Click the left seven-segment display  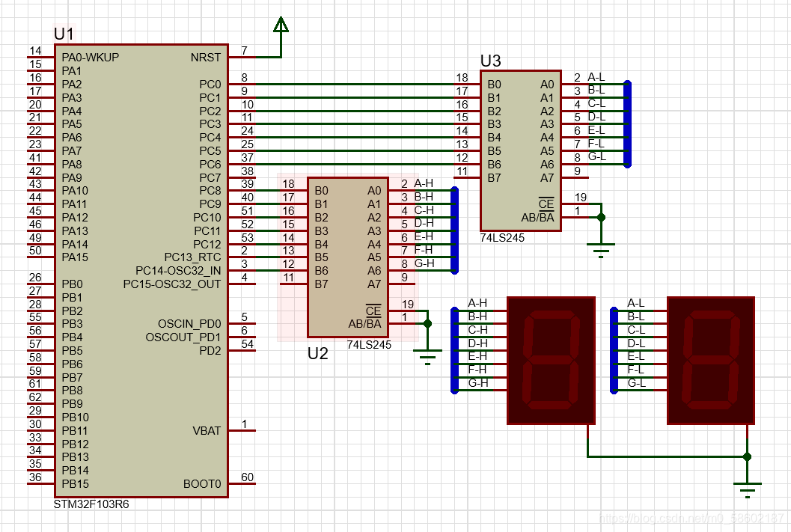click(x=551, y=359)
